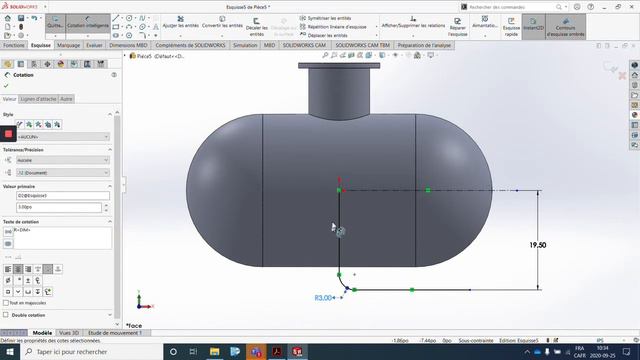Click the R<DIM> dimension text box
The height and width of the screenshot is (360, 640).
click(62, 238)
